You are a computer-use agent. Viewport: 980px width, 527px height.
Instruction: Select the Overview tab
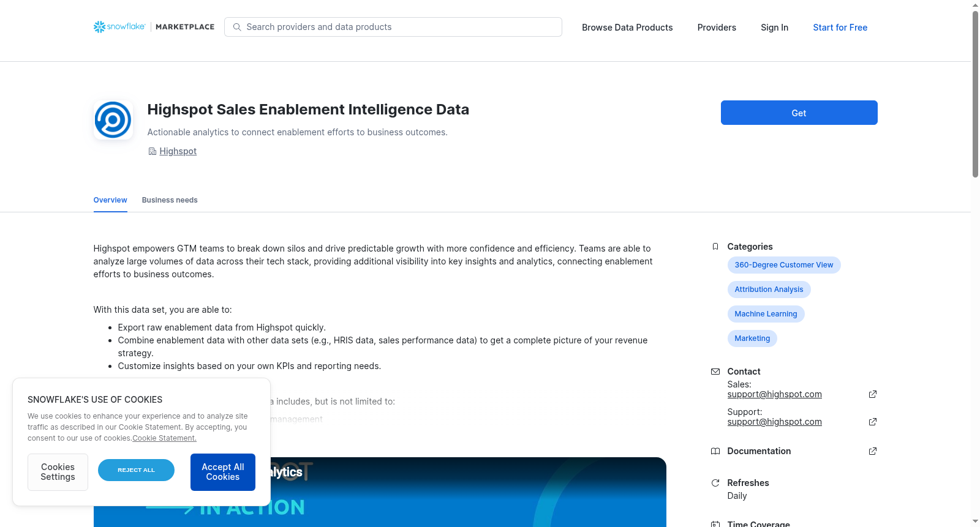(x=110, y=200)
